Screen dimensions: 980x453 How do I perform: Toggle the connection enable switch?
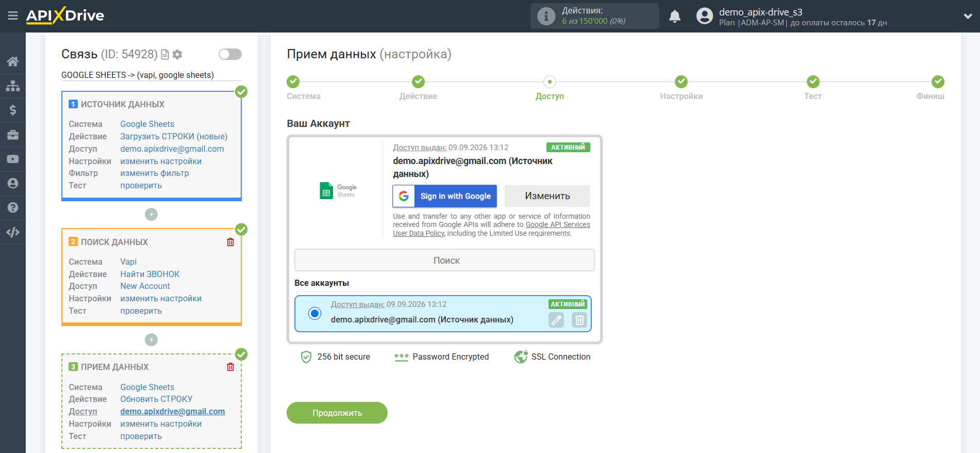click(x=230, y=54)
